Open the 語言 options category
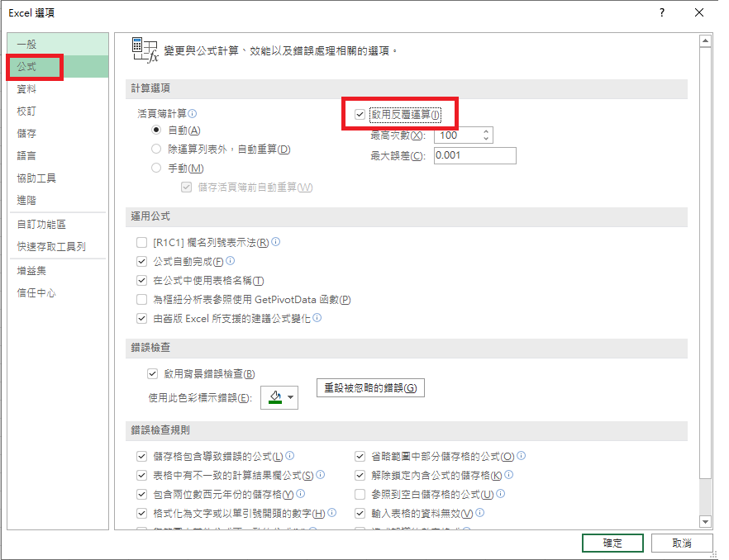 (58, 155)
